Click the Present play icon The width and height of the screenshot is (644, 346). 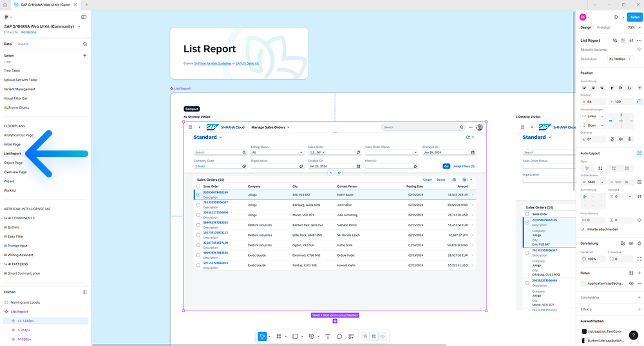click(x=616, y=17)
